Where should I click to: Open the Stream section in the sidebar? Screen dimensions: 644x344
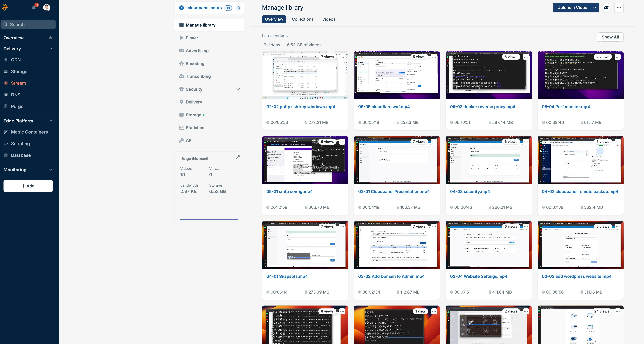pos(18,83)
